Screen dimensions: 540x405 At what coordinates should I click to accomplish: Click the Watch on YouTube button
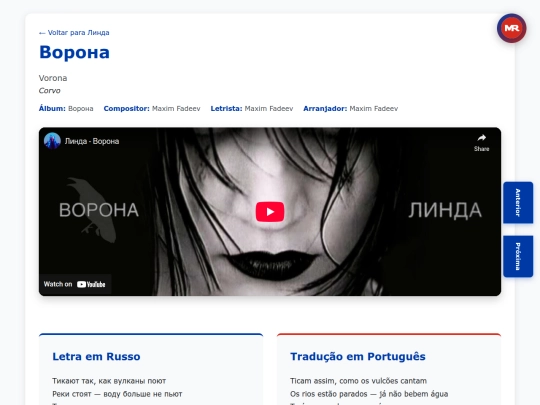point(75,284)
